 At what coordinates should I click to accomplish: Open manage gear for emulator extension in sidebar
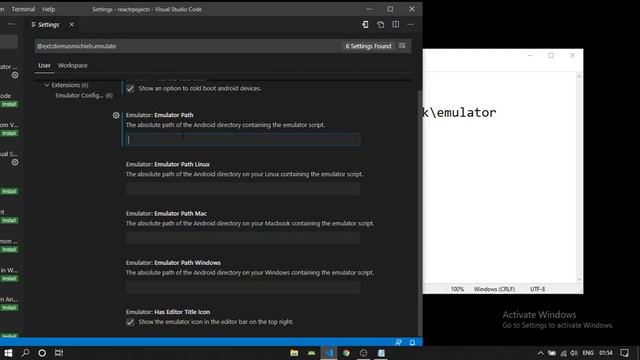[15, 75]
